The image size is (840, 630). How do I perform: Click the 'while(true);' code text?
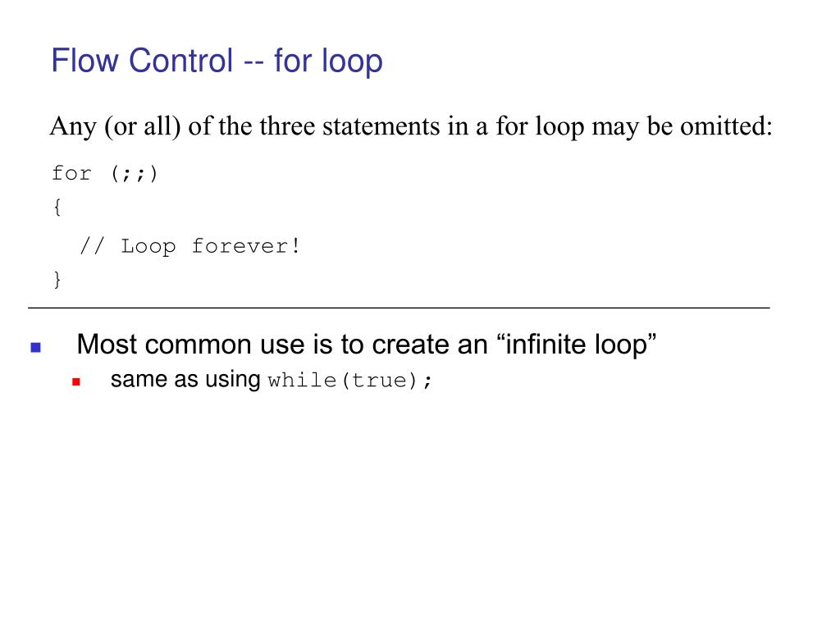[349, 381]
